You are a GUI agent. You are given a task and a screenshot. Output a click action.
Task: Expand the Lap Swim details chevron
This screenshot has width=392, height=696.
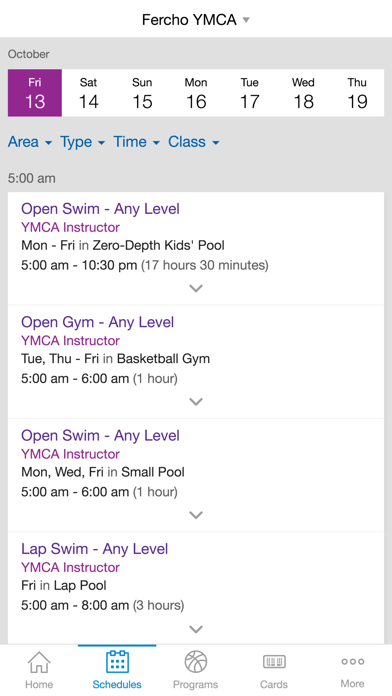pyautogui.click(x=196, y=629)
